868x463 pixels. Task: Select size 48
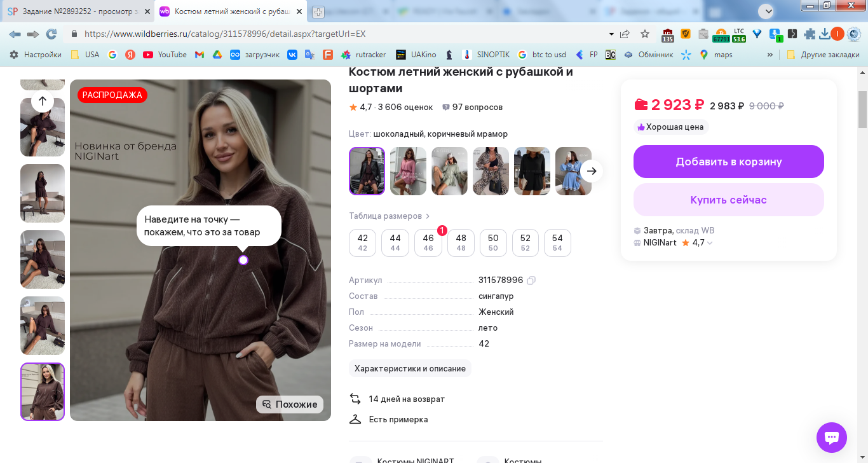coord(461,243)
